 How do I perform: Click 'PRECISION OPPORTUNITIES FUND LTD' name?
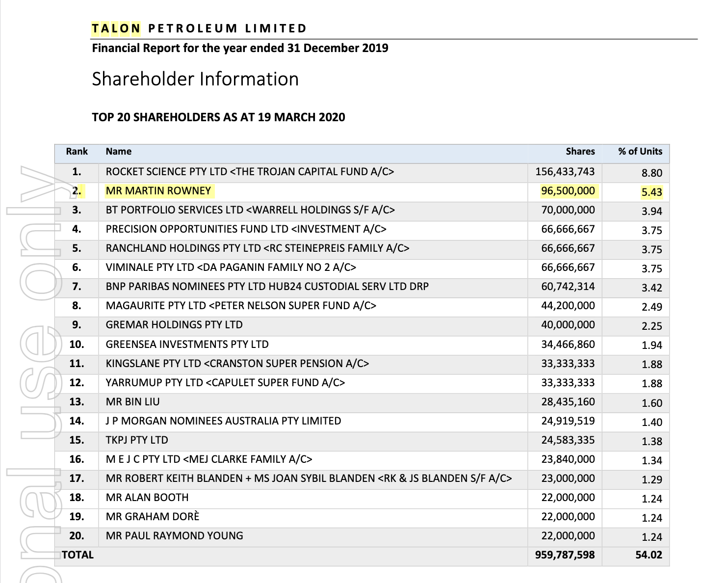(x=197, y=229)
